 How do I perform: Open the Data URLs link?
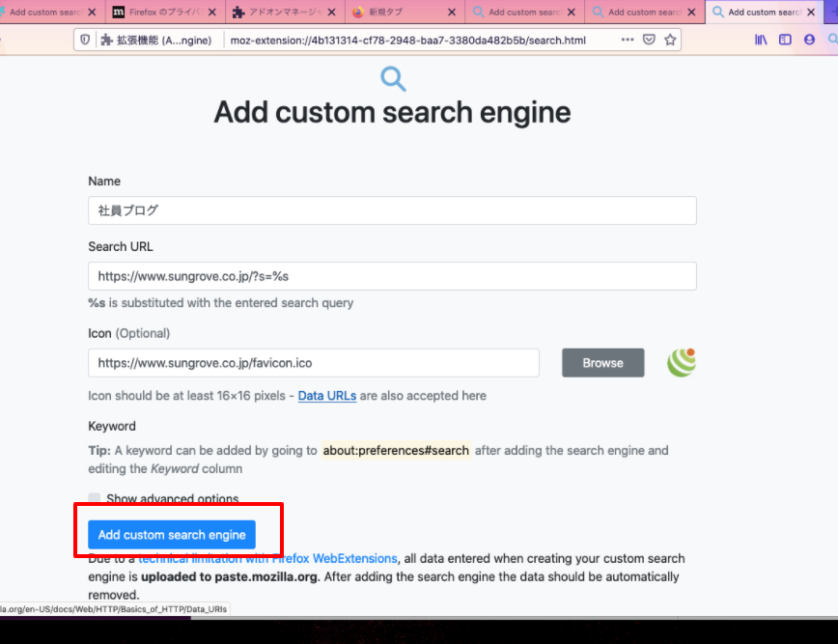click(326, 395)
